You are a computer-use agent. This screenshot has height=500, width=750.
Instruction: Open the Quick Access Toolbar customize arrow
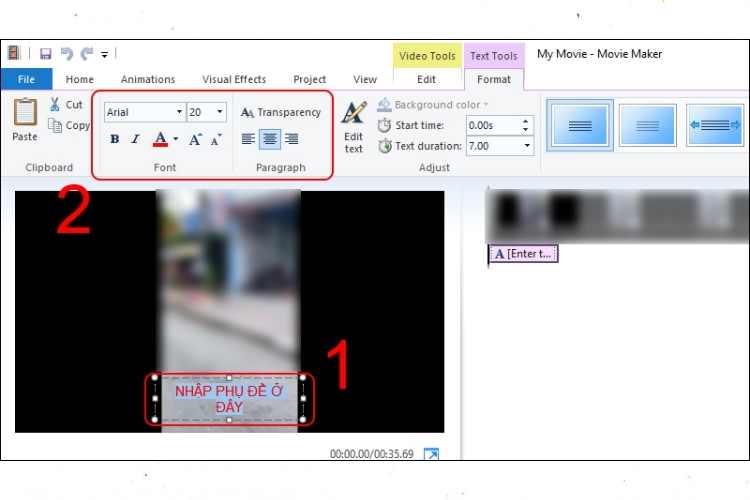[x=104, y=55]
